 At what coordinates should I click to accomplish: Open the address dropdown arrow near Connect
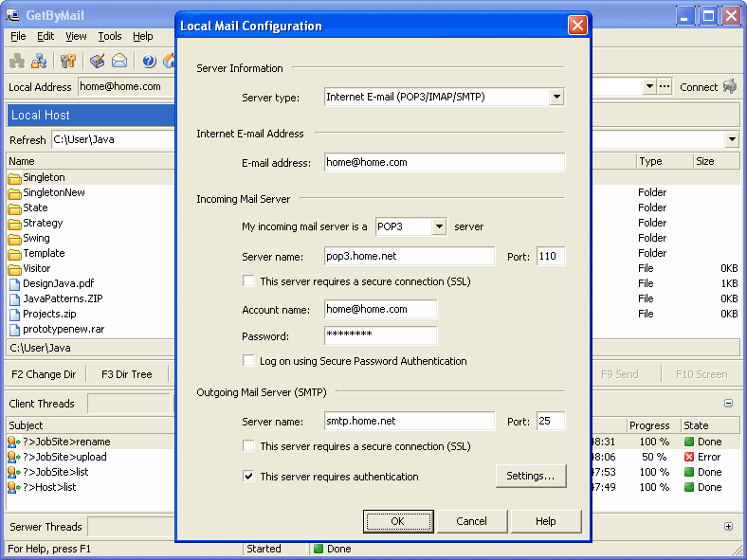[649, 86]
